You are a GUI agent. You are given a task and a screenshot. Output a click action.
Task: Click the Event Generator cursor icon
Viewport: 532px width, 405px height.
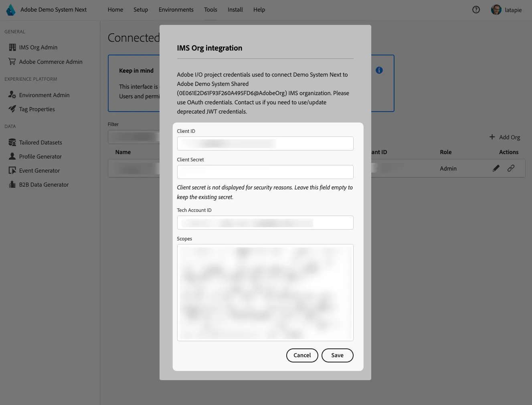pos(12,171)
